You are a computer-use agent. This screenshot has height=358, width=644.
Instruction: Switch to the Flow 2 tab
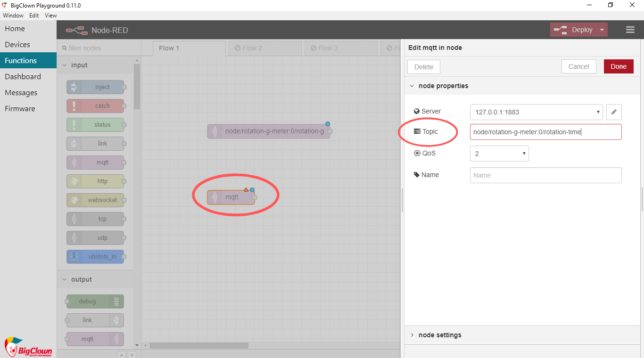pyautogui.click(x=265, y=48)
